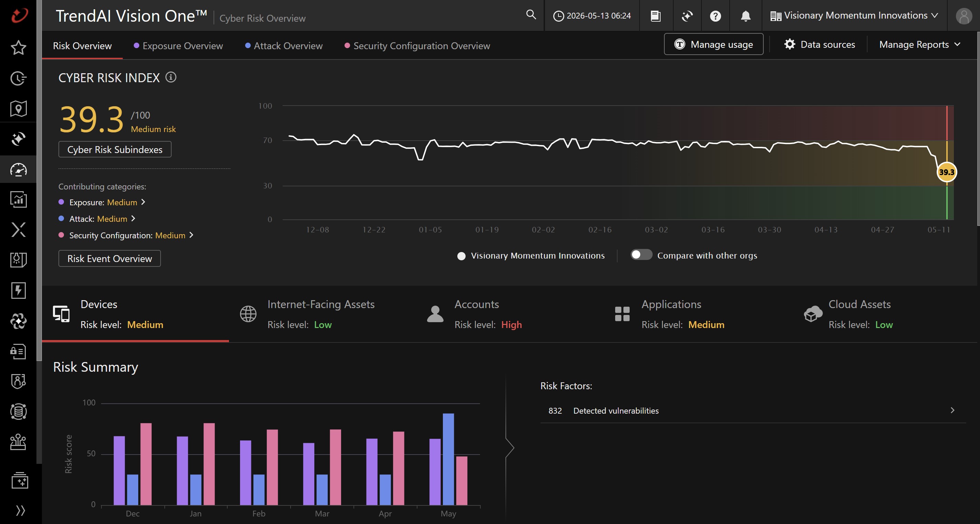The width and height of the screenshot is (980, 524).
Task: Click the pink Dec bar in chart
Action: coord(146,464)
